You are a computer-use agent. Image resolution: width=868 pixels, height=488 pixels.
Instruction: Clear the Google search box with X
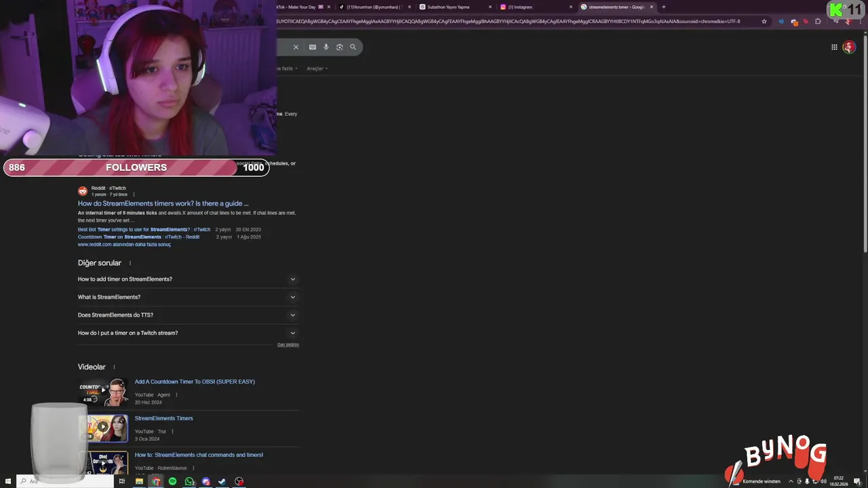[296, 47]
